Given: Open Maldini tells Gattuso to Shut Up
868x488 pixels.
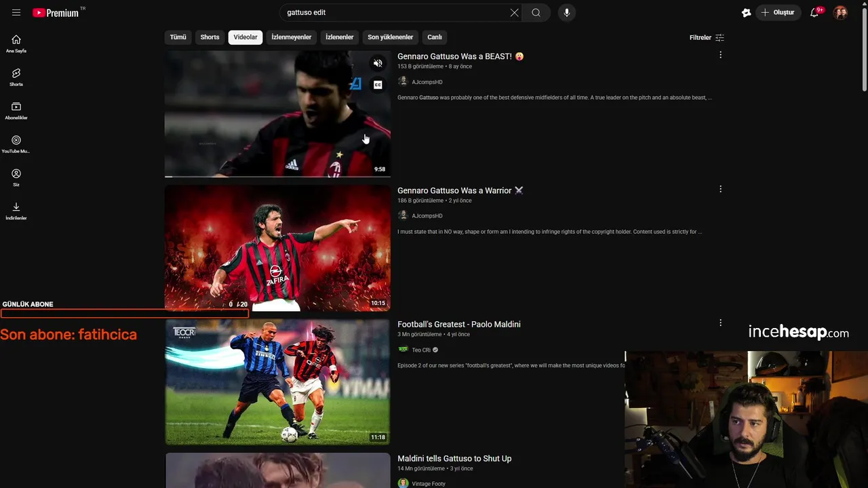Looking at the screenshot, I should [454, 459].
